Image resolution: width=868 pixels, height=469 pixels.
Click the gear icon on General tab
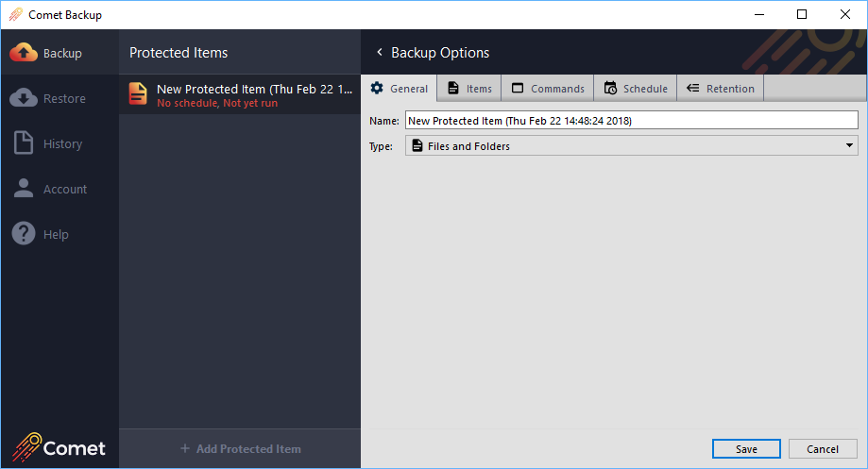tap(377, 88)
